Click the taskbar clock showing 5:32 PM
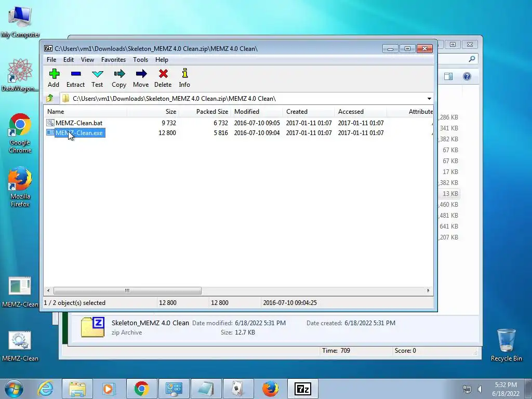 (506, 389)
